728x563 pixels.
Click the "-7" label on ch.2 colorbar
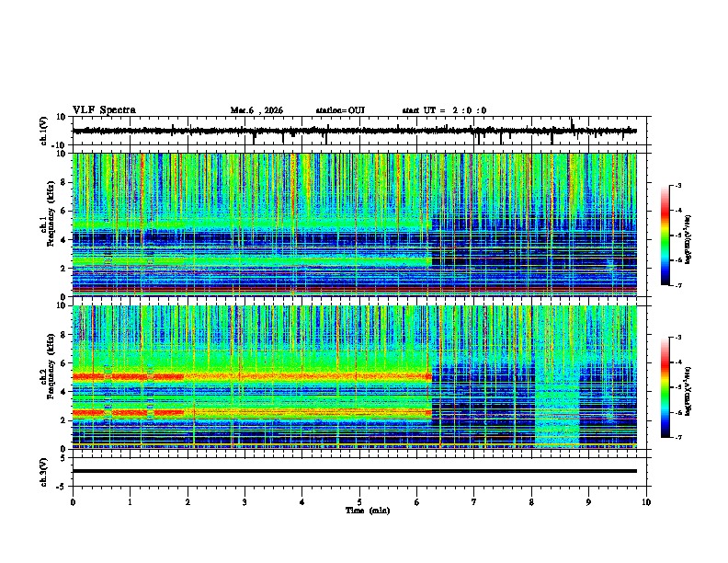(x=677, y=438)
